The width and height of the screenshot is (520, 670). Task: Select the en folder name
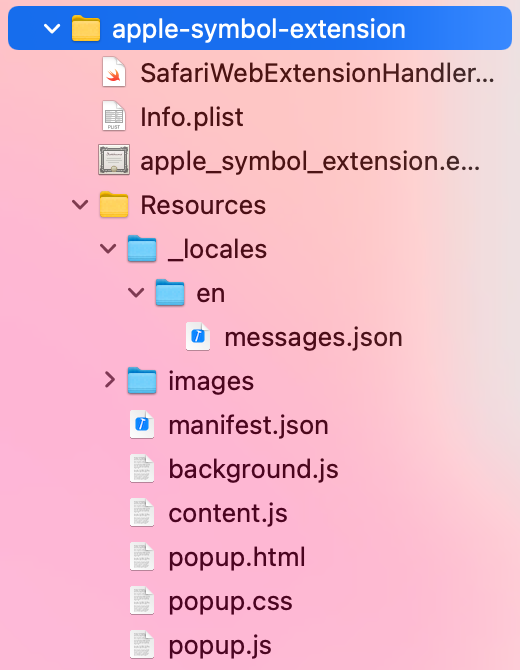(211, 294)
